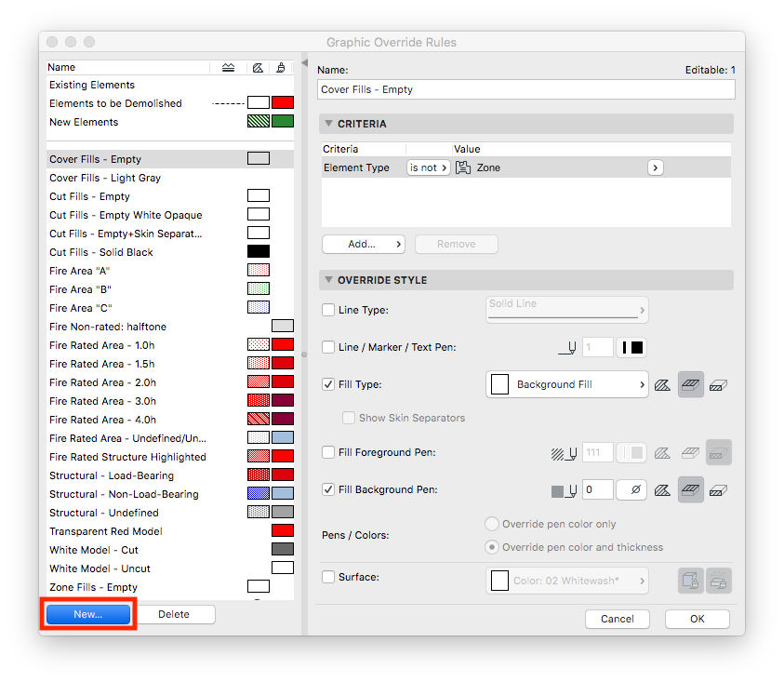Click the first surface override icon button
The image size is (784, 682).
click(x=690, y=581)
